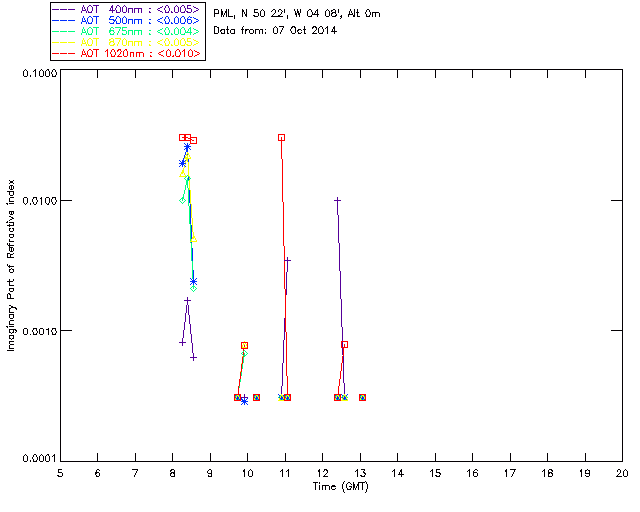Click the x-axis tick label 17
This screenshot has height=512, width=640.
click(510, 473)
